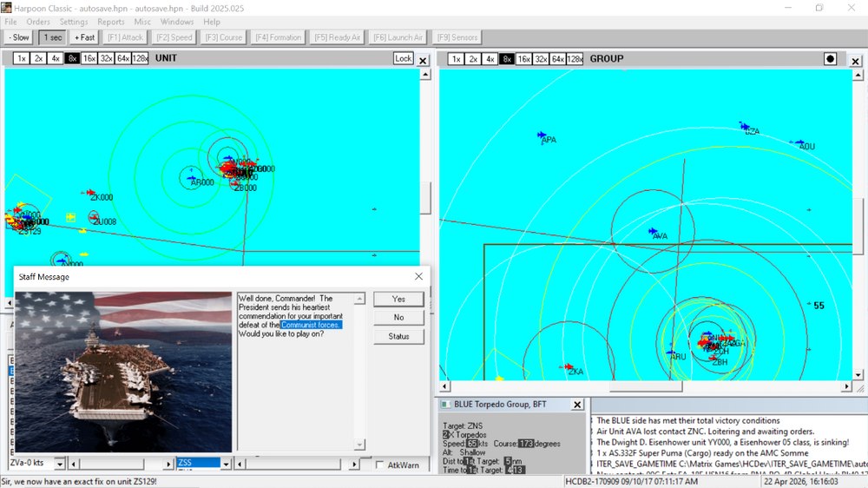Image resolution: width=868 pixels, height=488 pixels.
Task: Close the BLUE Torpedo Group info panel
Action: tap(577, 405)
